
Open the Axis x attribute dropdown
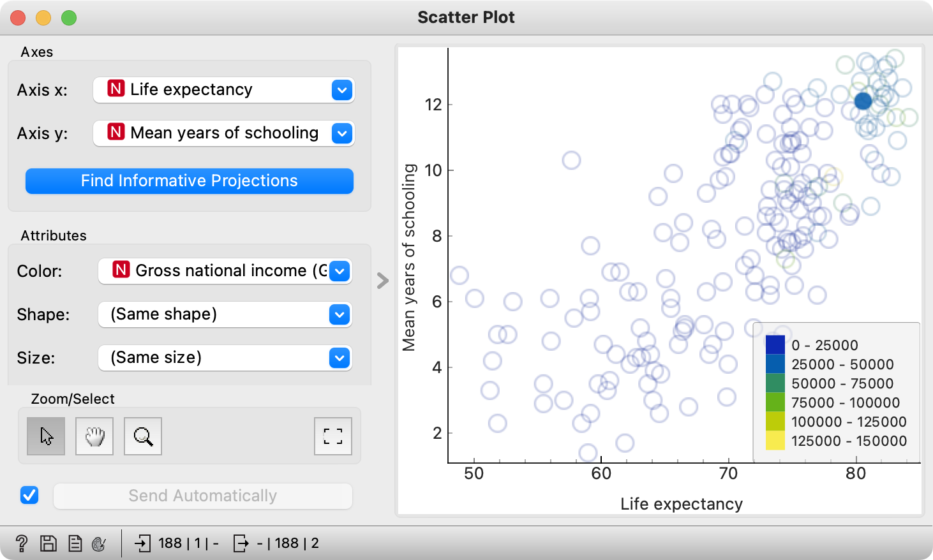coord(341,90)
